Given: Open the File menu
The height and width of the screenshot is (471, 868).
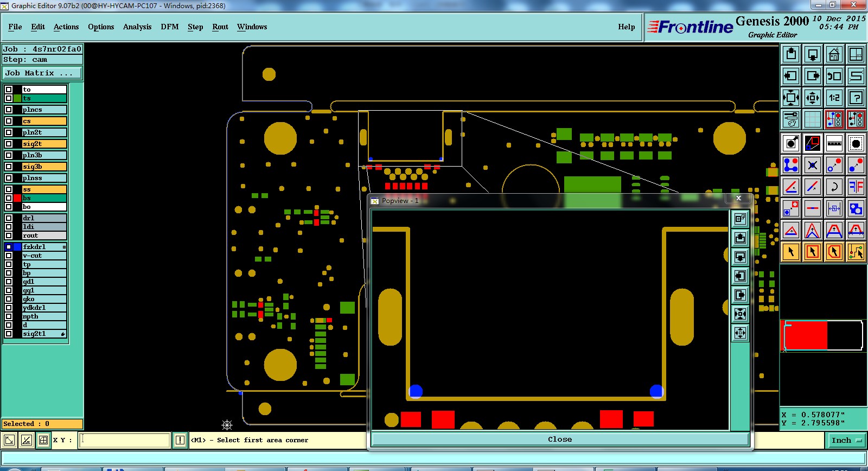Looking at the screenshot, I should tap(15, 27).
